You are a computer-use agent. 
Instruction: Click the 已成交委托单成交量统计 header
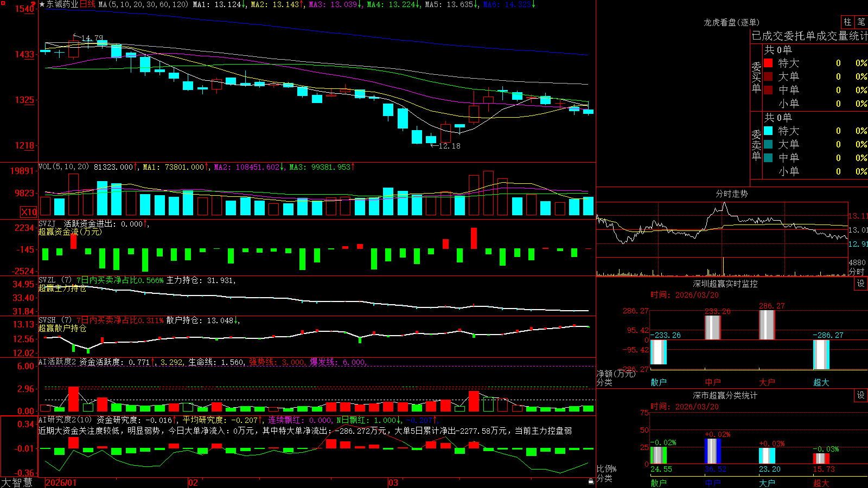tap(809, 36)
